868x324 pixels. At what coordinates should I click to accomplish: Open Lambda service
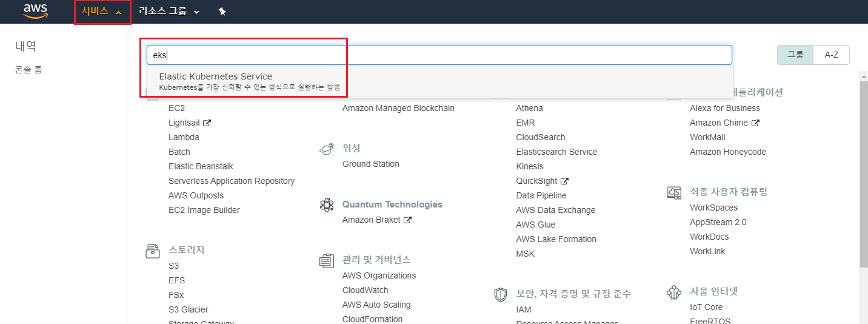184,137
